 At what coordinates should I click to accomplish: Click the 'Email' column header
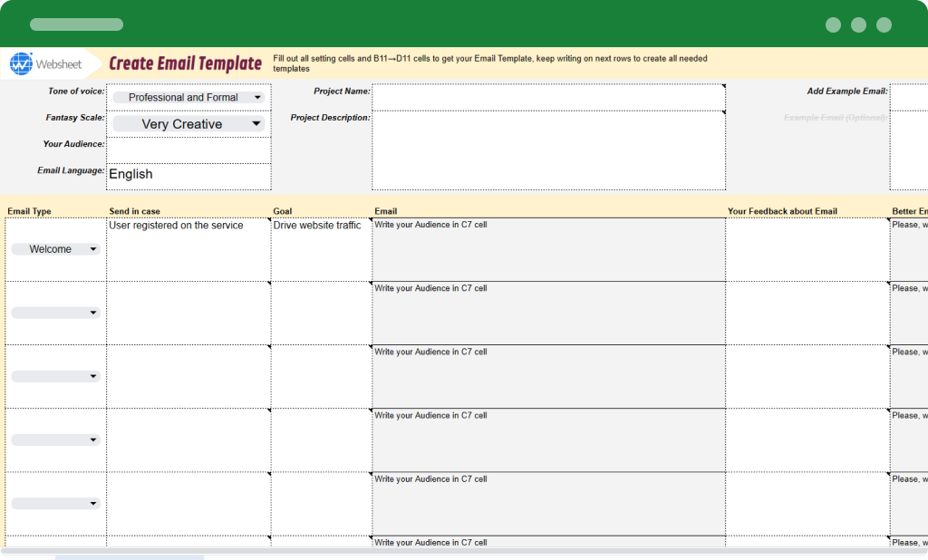[385, 211]
